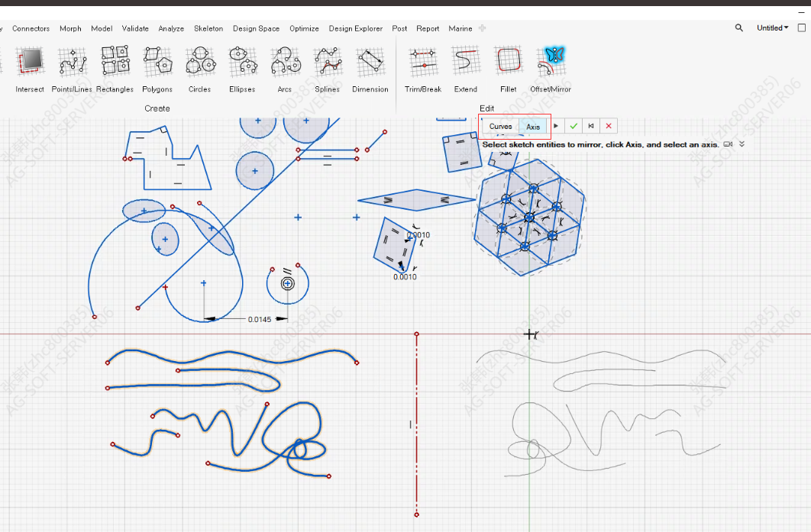Tick the checkbox beside Untitled
This screenshot has height=532, width=811.
point(801,28)
